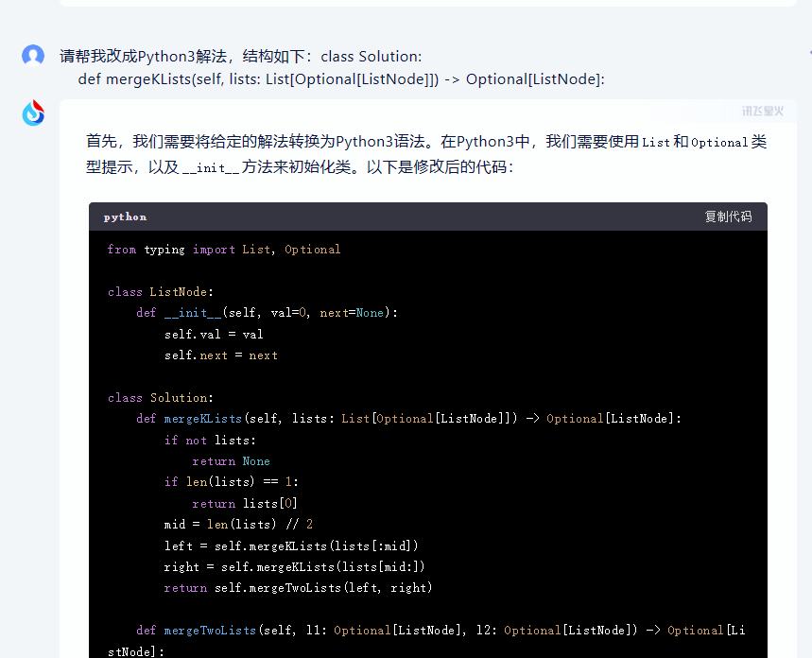Click the def mergeKLists code line
812x658 pixels.
pyautogui.click(x=409, y=419)
